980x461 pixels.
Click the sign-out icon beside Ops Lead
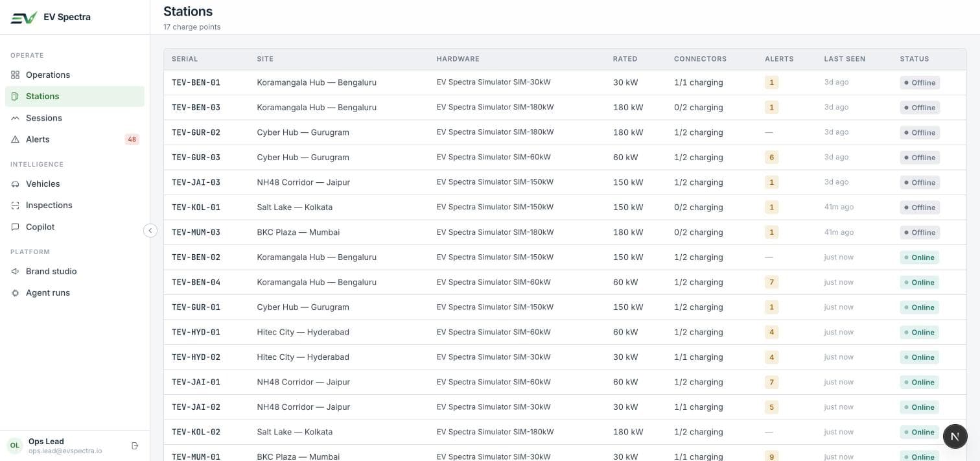coord(135,445)
